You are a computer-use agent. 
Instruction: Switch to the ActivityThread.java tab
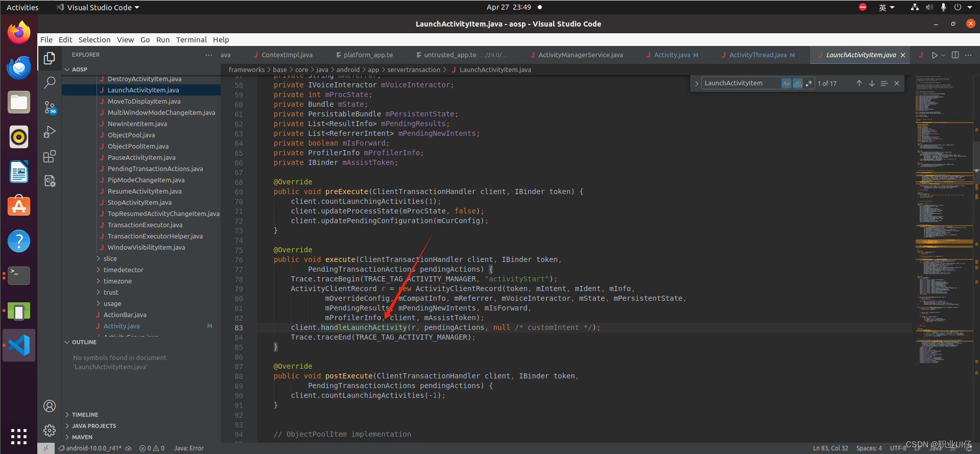758,55
